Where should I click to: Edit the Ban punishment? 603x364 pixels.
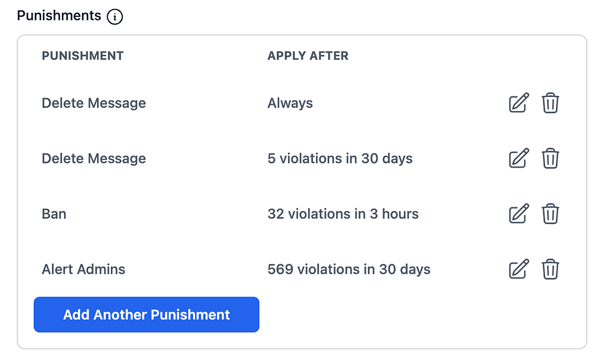coord(519,214)
